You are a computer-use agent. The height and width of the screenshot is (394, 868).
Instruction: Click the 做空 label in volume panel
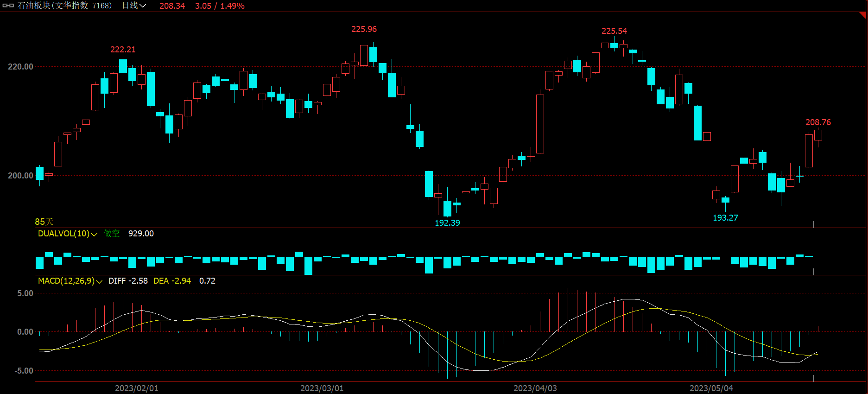pos(112,234)
